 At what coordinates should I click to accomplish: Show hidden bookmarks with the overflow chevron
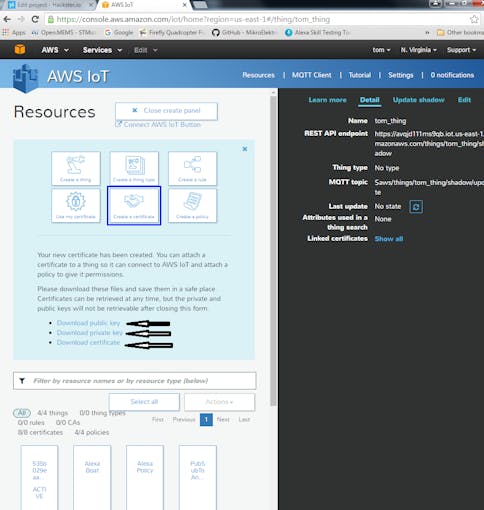pos(427,32)
